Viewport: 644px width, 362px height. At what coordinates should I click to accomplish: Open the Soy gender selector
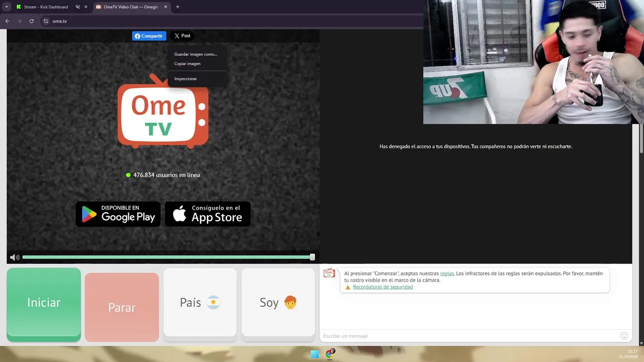coord(278,302)
